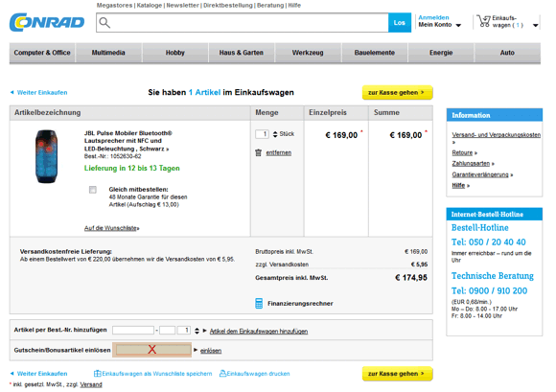The width and height of the screenshot is (556, 392).
Task: Expand the Einkaufswagen dropdown arrow
Action: [x=536, y=25]
